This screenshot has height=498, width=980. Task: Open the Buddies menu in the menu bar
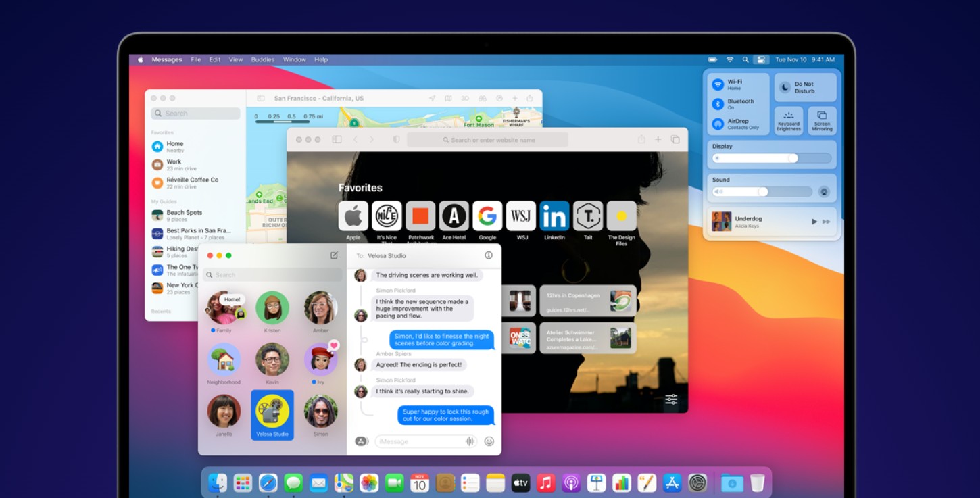[262, 59]
